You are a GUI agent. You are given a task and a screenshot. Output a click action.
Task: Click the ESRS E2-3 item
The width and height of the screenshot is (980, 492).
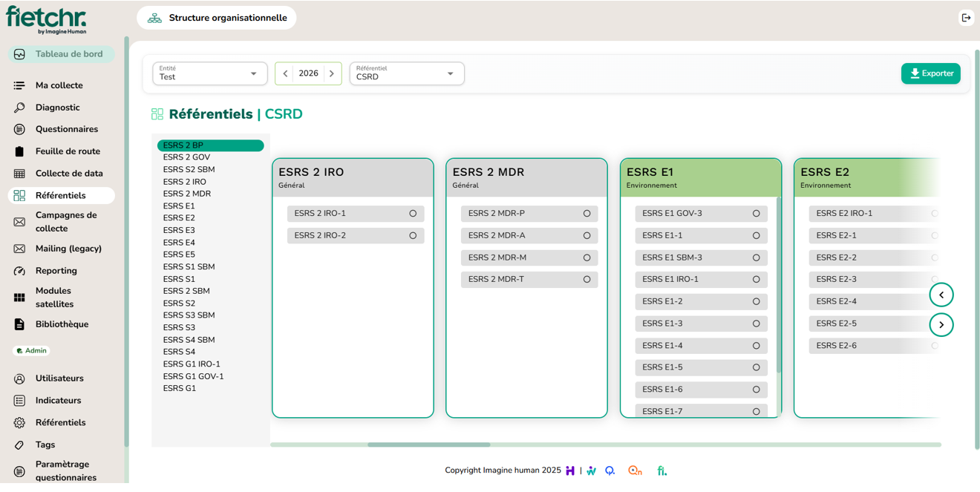click(x=875, y=280)
